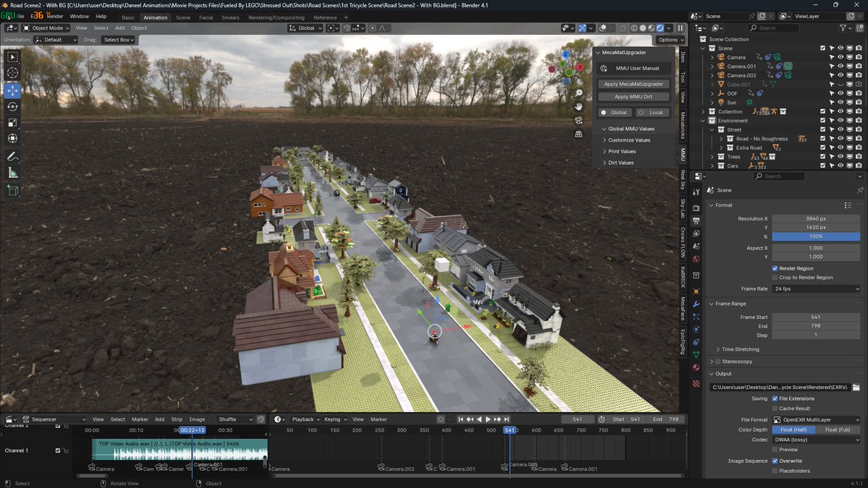Jump to the timeline start frame

pos(460,419)
